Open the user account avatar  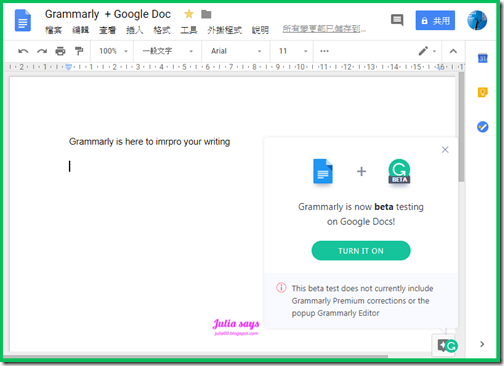[477, 20]
